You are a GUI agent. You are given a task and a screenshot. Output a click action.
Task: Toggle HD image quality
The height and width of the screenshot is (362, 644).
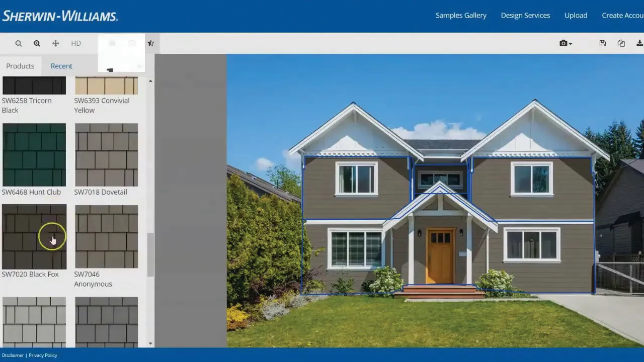tap(76, 44)
